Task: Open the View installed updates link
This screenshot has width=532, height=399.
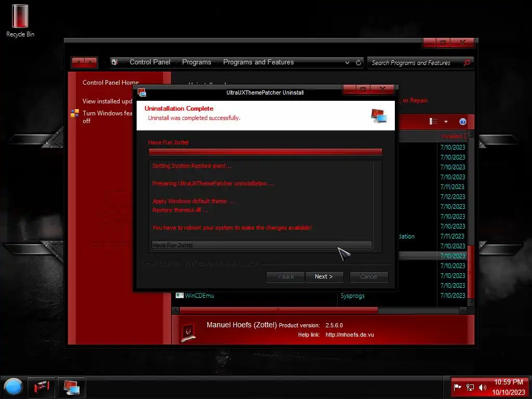Action: (x=107, y=101)
